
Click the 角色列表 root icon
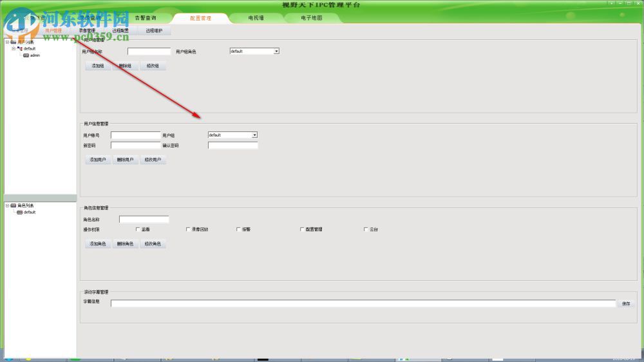tap(13, 205)
